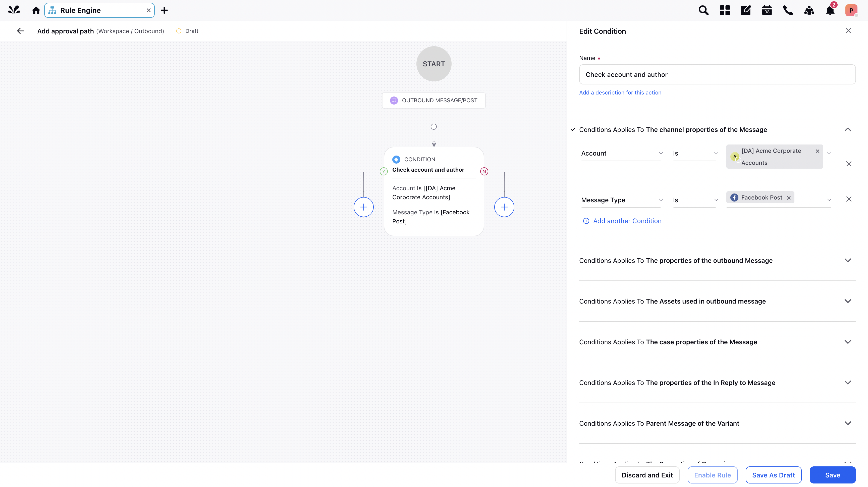Screen dimensions: 868x487
Task: Click Save As Draft button
Action: point(773,474)
